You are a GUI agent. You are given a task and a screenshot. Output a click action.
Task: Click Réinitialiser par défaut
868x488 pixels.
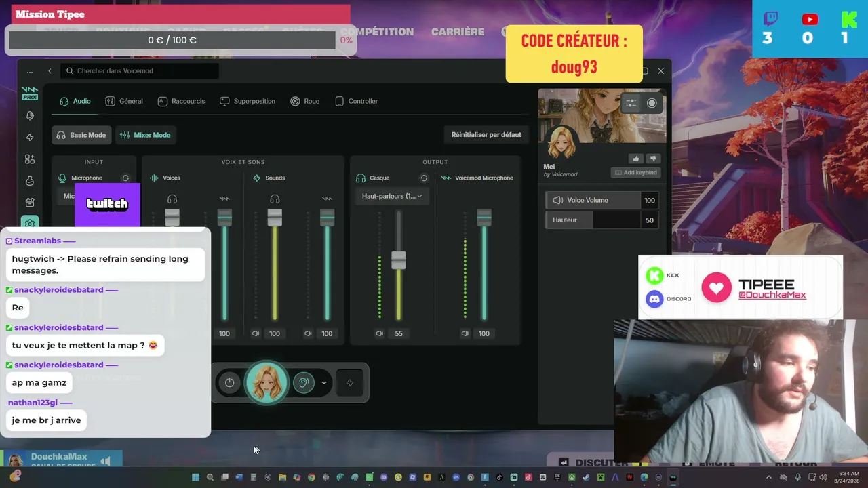486,135
